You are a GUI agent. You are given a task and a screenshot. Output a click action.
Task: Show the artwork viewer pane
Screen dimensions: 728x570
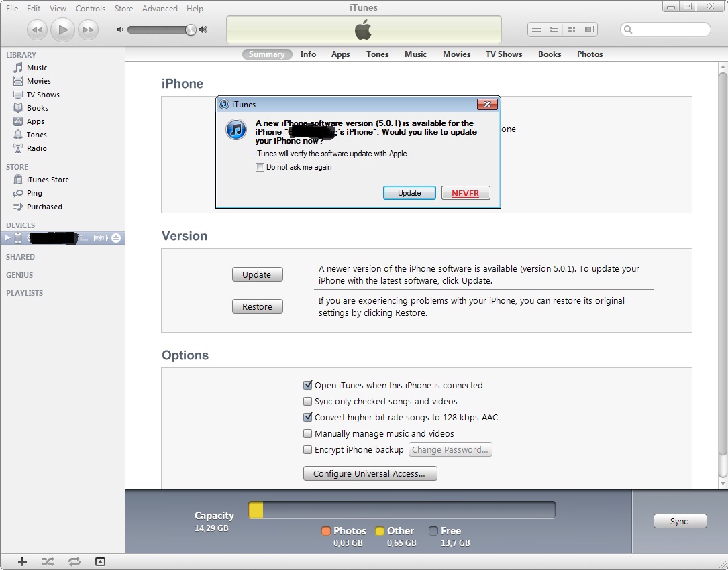coord(100,562)
